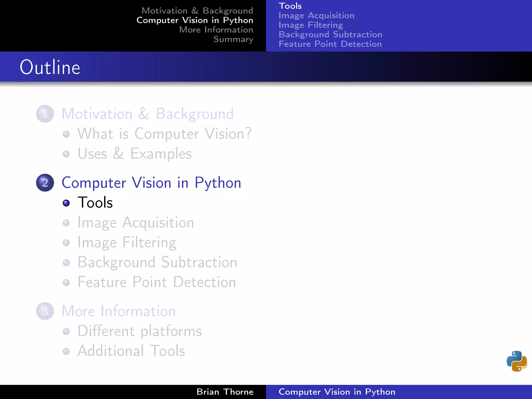Click the bullet dot beside Image Filtering
532x399 pixels.
[x=66, y=243]
